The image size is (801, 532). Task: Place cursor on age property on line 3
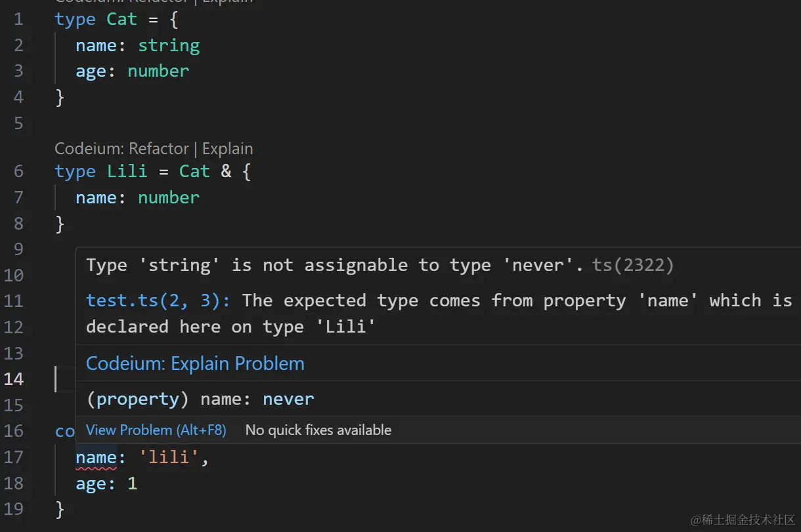pos(91,71)
